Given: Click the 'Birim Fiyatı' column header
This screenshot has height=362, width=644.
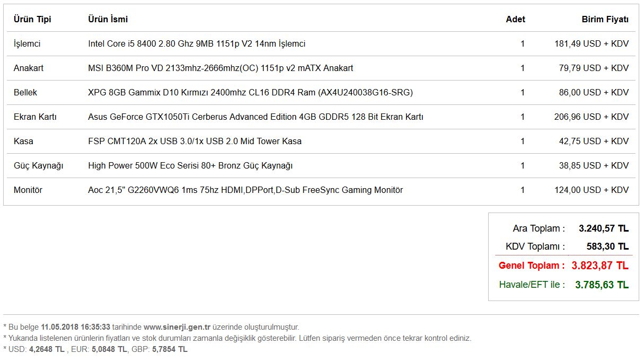Looking at the screenshot, I should click(x=605, y=19).
